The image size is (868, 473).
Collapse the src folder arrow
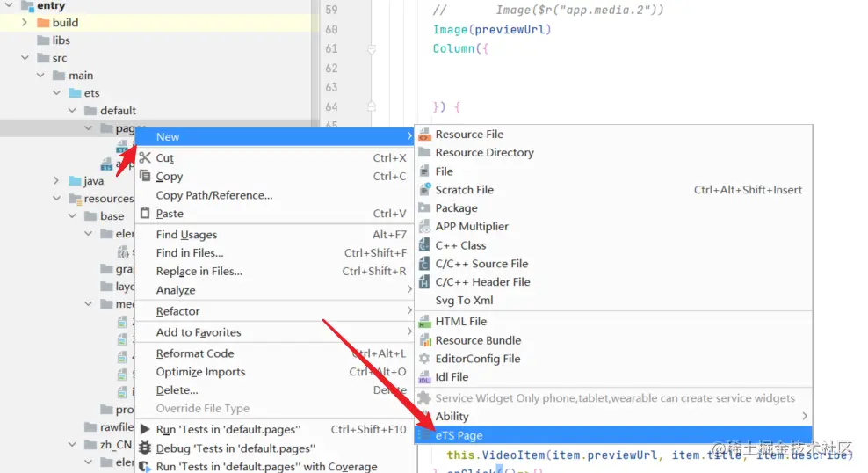click(25, 58)
